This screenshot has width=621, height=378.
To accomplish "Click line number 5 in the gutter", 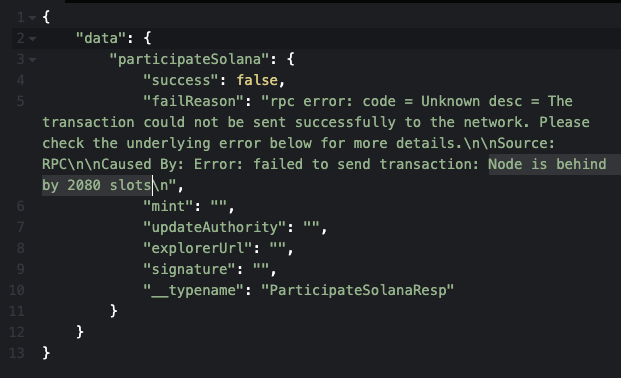I will [x=21, y=101].
